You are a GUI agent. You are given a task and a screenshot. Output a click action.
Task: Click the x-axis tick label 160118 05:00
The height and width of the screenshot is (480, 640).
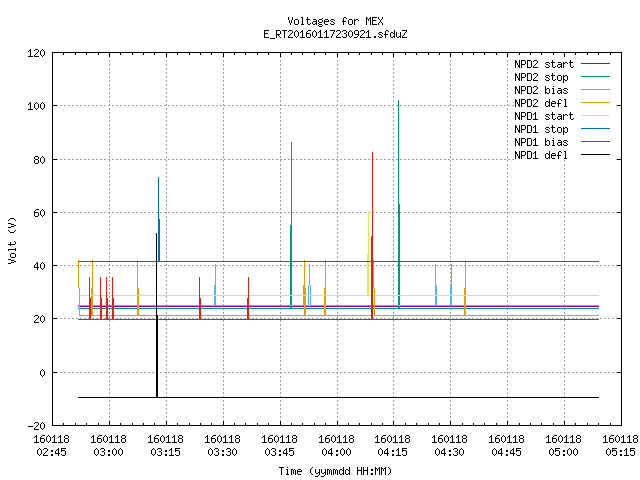tap(564, 446)
